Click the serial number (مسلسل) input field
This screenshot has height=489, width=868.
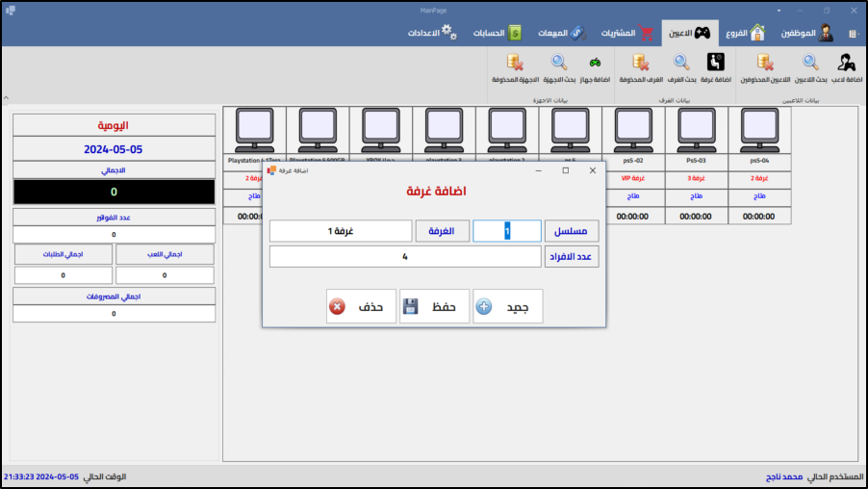[507, 231]
